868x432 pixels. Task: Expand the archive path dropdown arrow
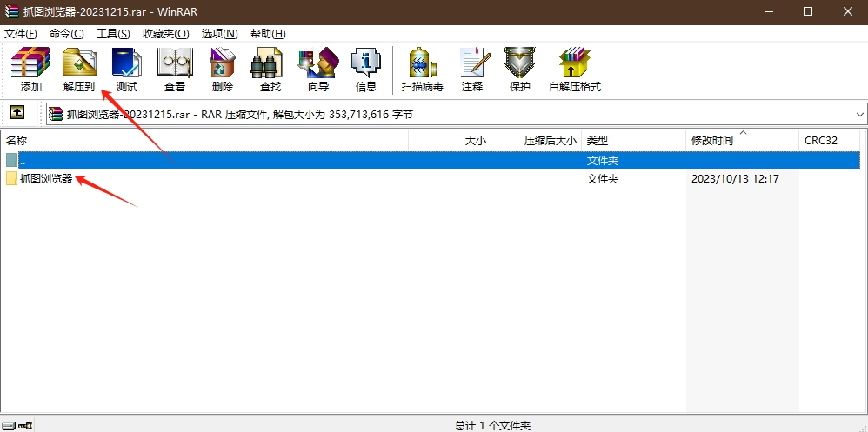pyautogui.click(x=859, y=115)
